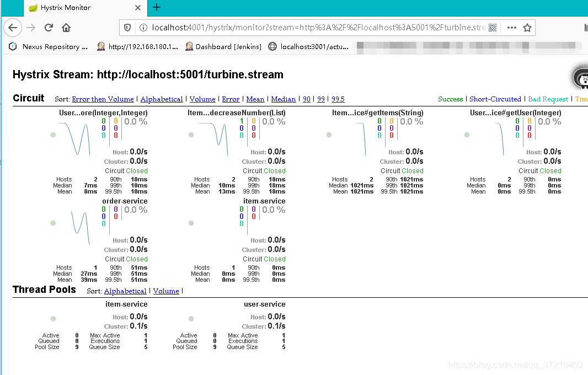
Task: Reload the Hystrix Monitor page
Action: [x=49, y=28]
